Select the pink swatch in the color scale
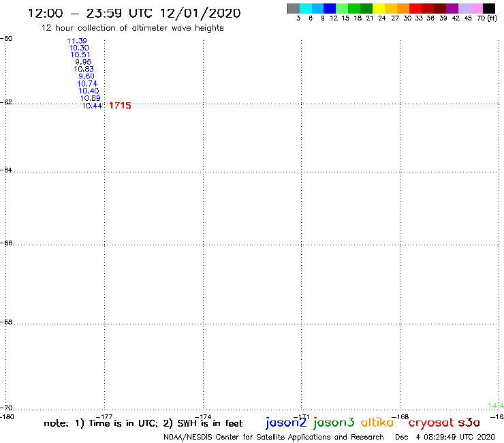504x443 pixels. point(477,8)
